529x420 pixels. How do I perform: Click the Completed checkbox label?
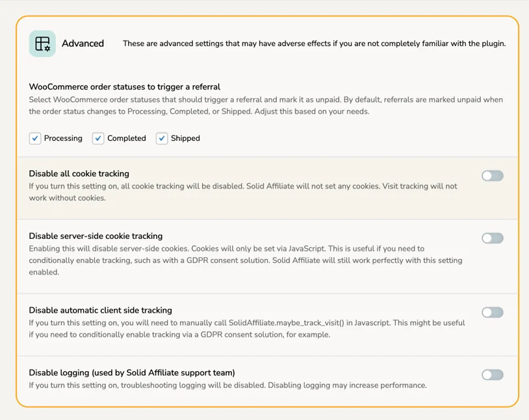click(x=127, y=138)
